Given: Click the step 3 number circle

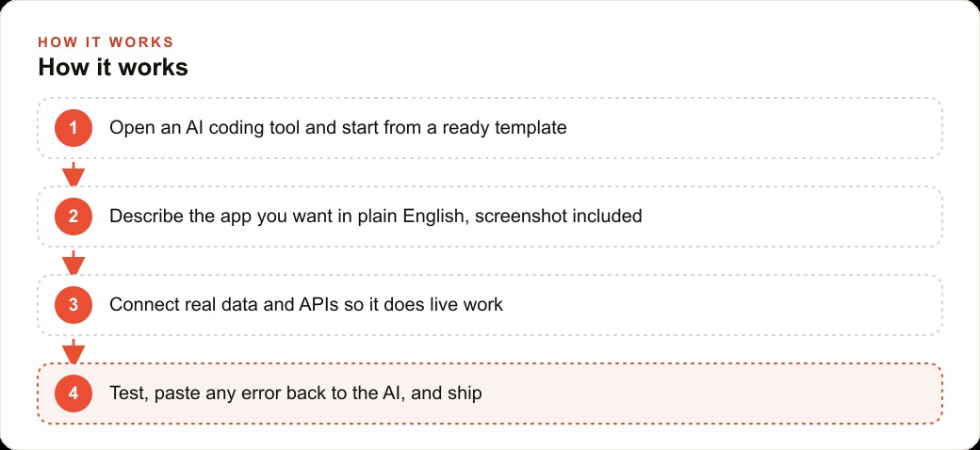Looking at the screenshot, I should tap(73, 305).
